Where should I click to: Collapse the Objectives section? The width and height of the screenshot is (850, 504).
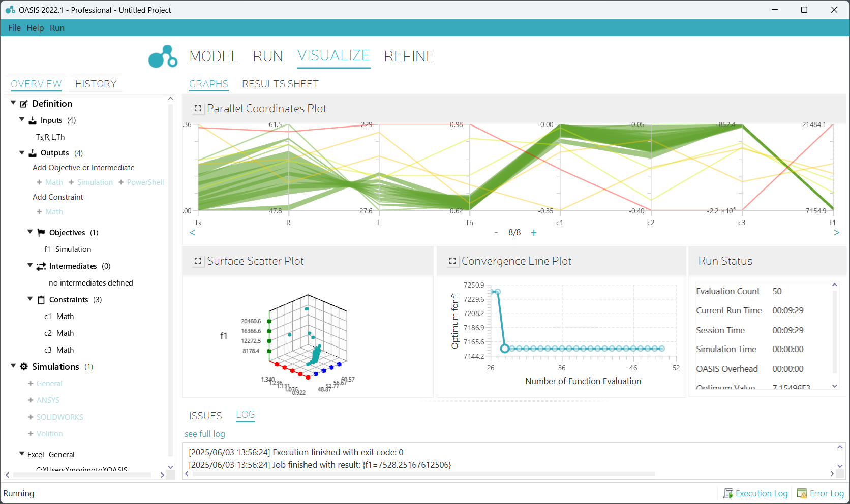pyautogui.click(x=30, y=232)
